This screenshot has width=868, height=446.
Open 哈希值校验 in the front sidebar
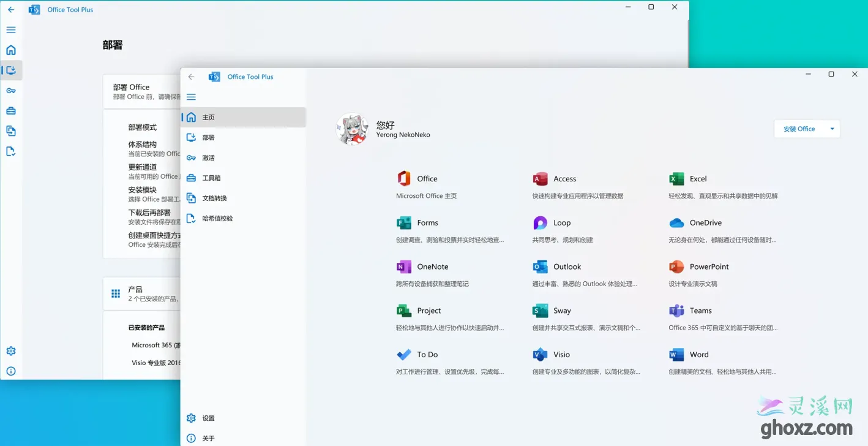pyautogui.click(x=244, y=218)
